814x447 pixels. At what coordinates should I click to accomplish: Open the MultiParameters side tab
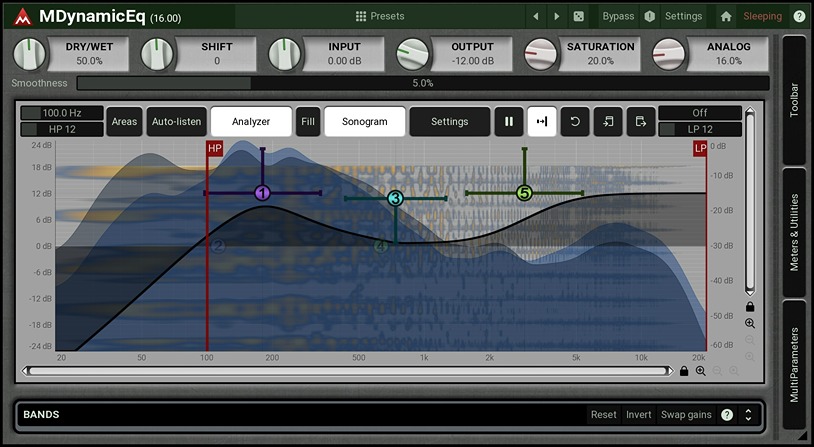(x=795, y=365)
